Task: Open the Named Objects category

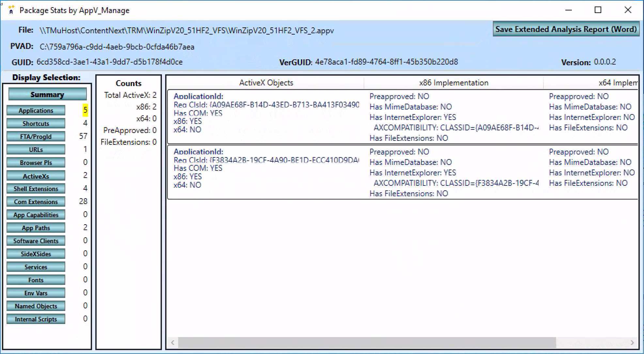Action: pyautogui.click(x=36, y=306)
